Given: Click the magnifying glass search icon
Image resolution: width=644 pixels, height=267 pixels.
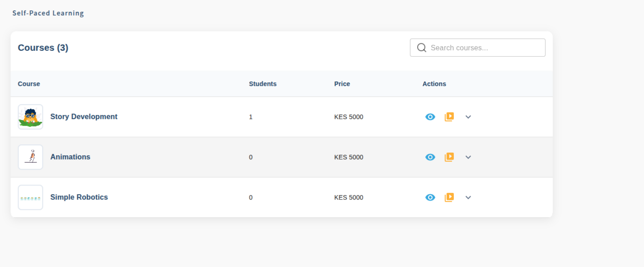Looking at the screenshot, I should [x=422, y=48].
